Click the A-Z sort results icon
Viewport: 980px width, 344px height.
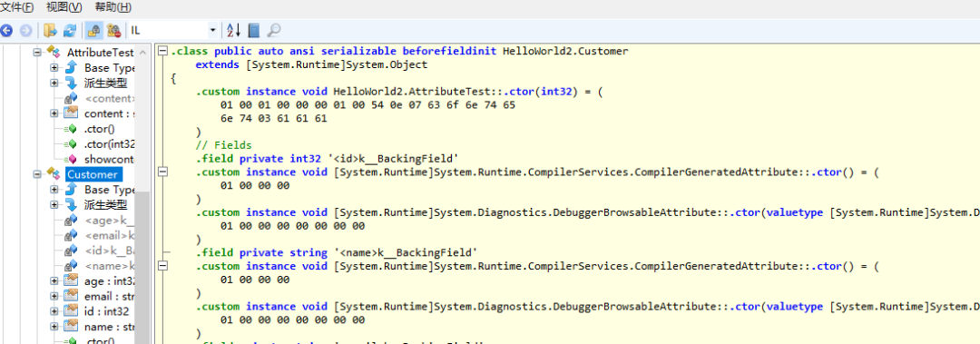pyautogui.click(x=233, y=30)
